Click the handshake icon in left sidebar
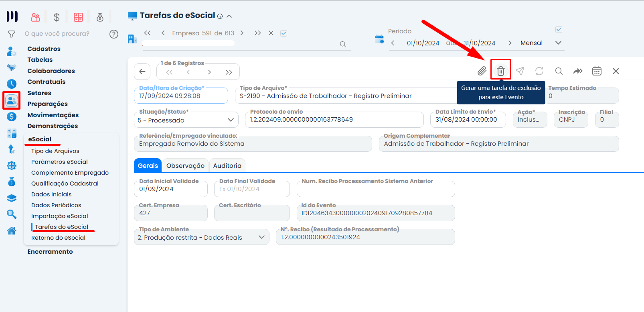 pyautogui.click(x=12, y=67)
